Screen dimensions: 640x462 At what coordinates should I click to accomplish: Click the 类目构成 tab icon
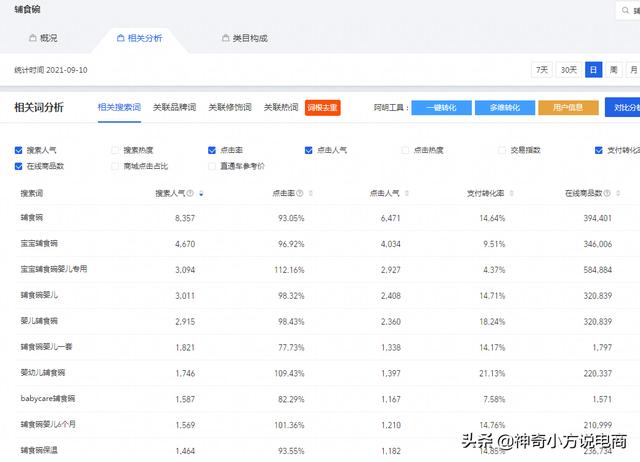coord(224,38)
